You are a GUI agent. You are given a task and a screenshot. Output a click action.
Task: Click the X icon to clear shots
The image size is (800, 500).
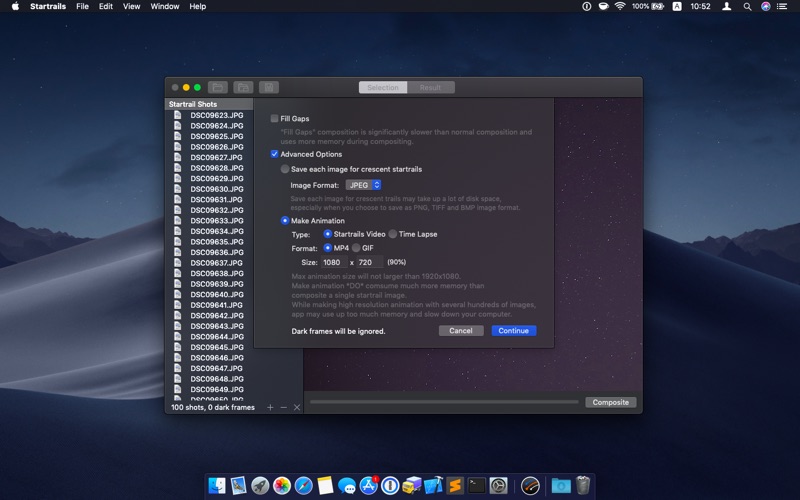tap(297, 407)
